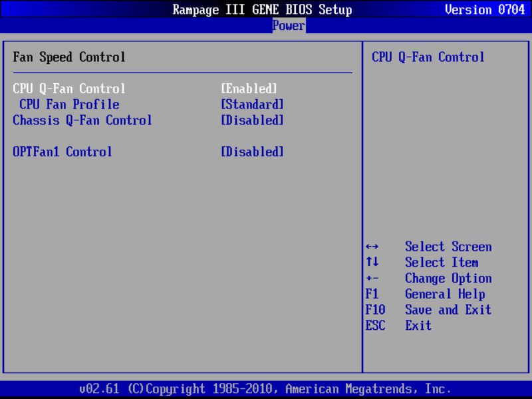Select the Chassis Q-Fan Control setting
Screen dimensions: 532x399
click(82, 120)
